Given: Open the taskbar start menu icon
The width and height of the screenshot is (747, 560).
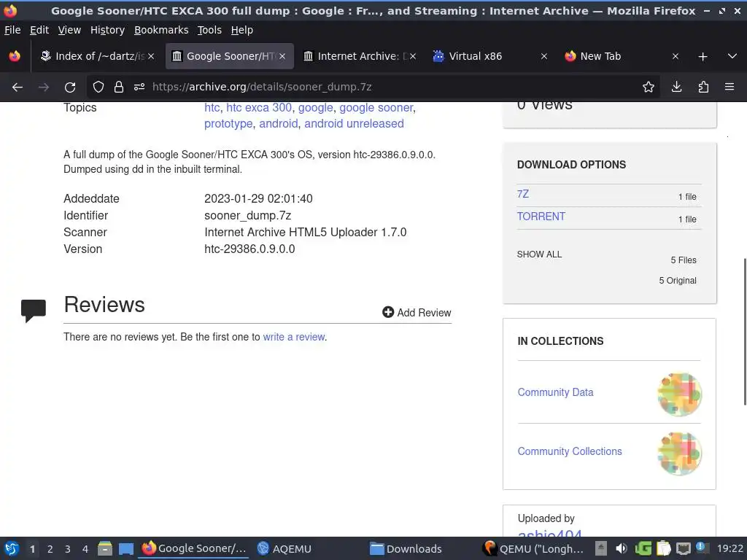Looking at the screenshot, I should pos(11,548).
